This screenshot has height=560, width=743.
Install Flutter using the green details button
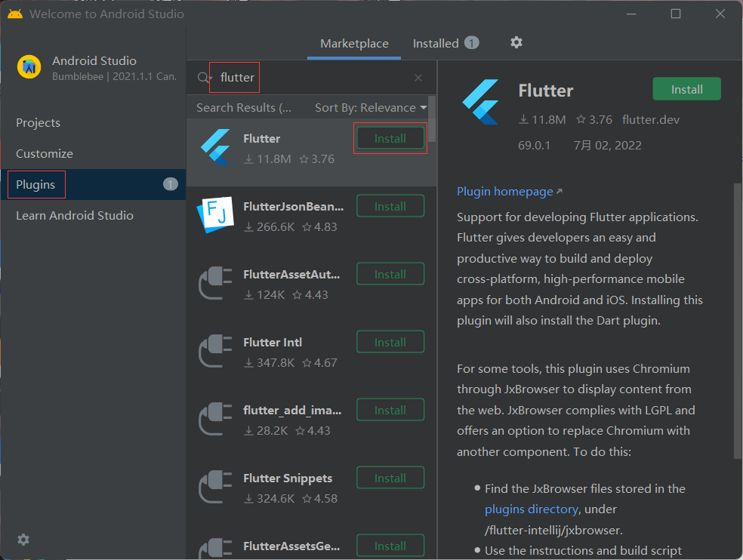pos(686,89)
